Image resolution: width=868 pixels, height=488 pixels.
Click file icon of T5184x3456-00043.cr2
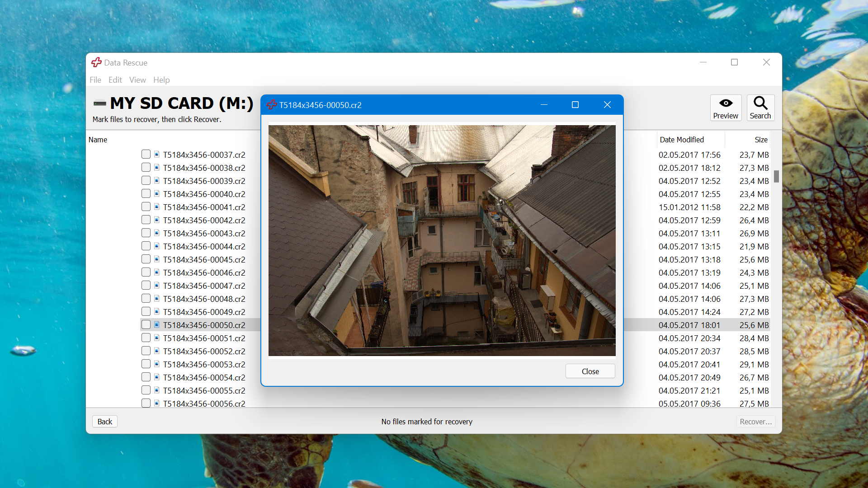coord(157,233)
